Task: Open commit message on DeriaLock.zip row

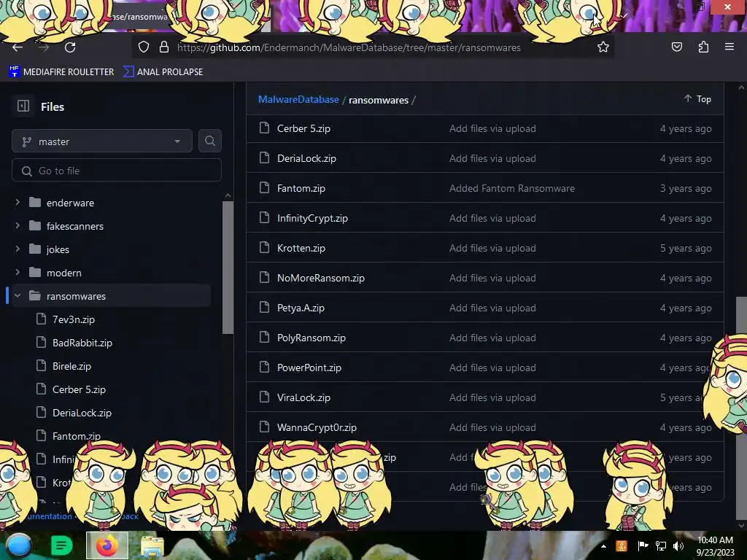Action: 492,158
